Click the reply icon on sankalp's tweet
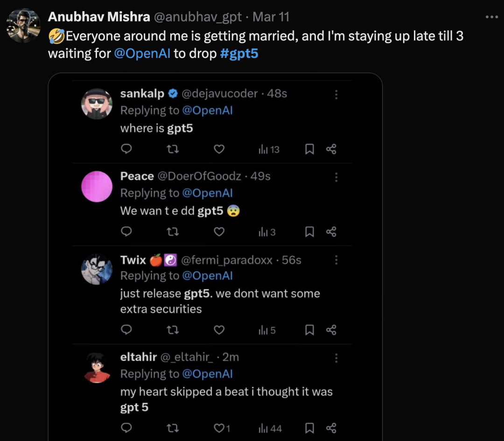504x441 pixels. (126, 149)
